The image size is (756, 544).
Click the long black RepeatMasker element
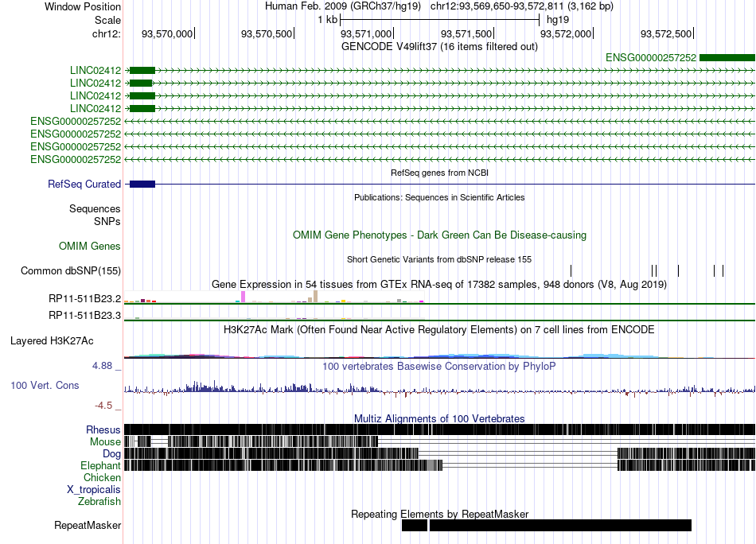point(560,525)
